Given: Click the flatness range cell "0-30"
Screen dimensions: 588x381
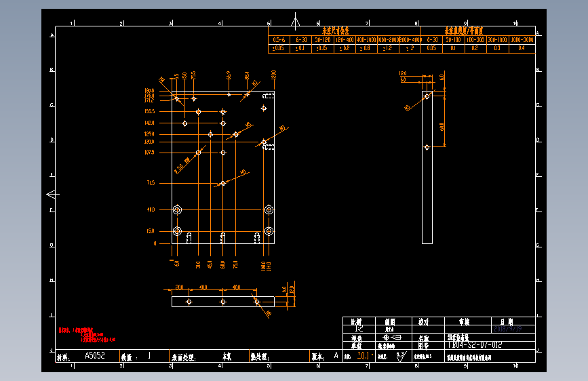Looking at the screenshot, I should pos(432,40).
